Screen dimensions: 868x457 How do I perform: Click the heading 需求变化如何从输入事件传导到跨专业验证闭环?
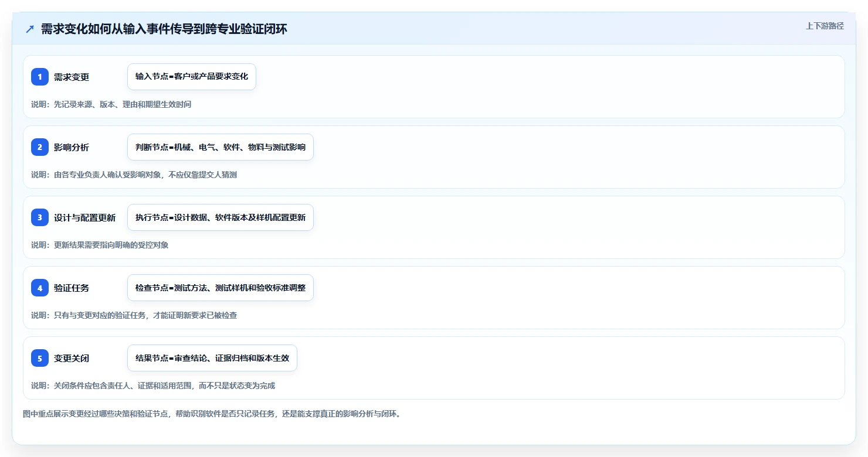pos(164,29)
